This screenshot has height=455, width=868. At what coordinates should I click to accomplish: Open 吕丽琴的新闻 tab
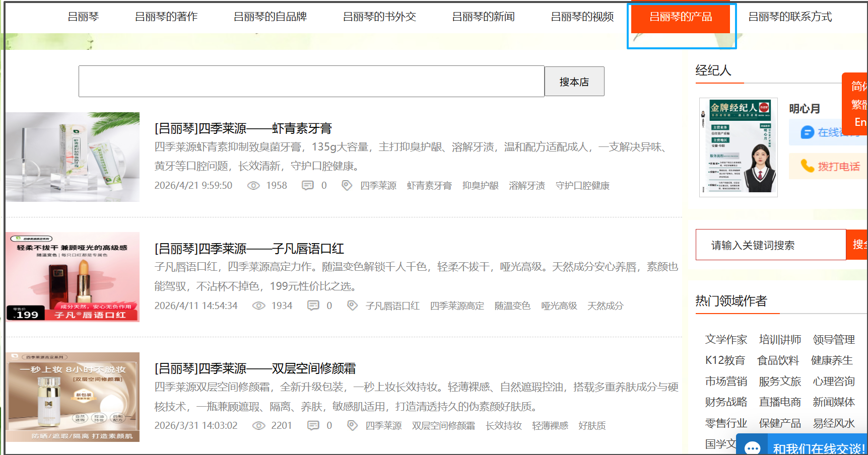tap(484, 17)
